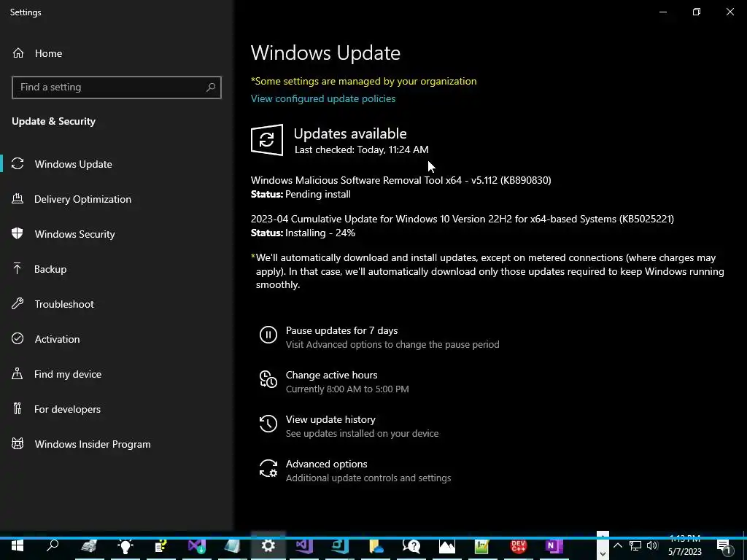Open folder with cloud taskbar icon

pyautogui.click(x=376, y=546)
